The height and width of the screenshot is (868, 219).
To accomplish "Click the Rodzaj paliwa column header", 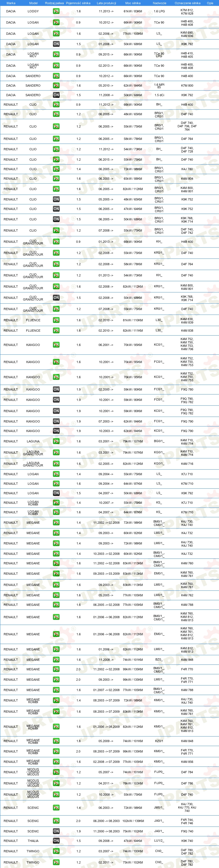I will click(55, 3).
